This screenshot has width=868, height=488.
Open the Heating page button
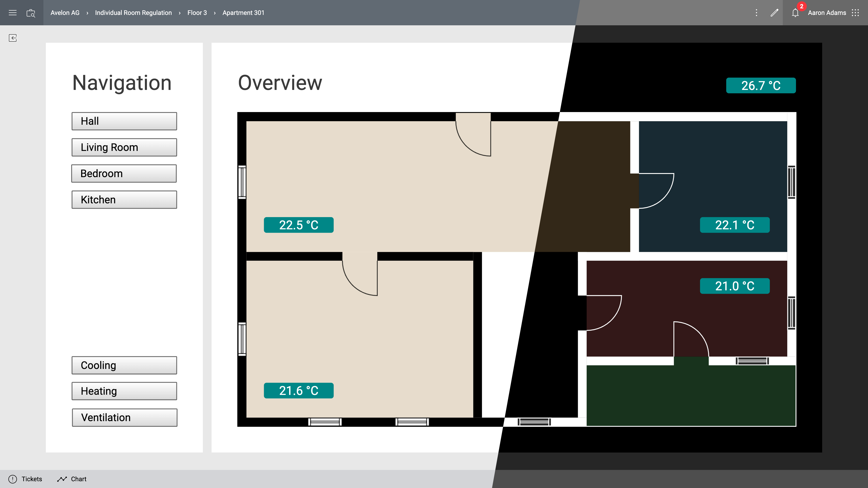pos(124,391)
